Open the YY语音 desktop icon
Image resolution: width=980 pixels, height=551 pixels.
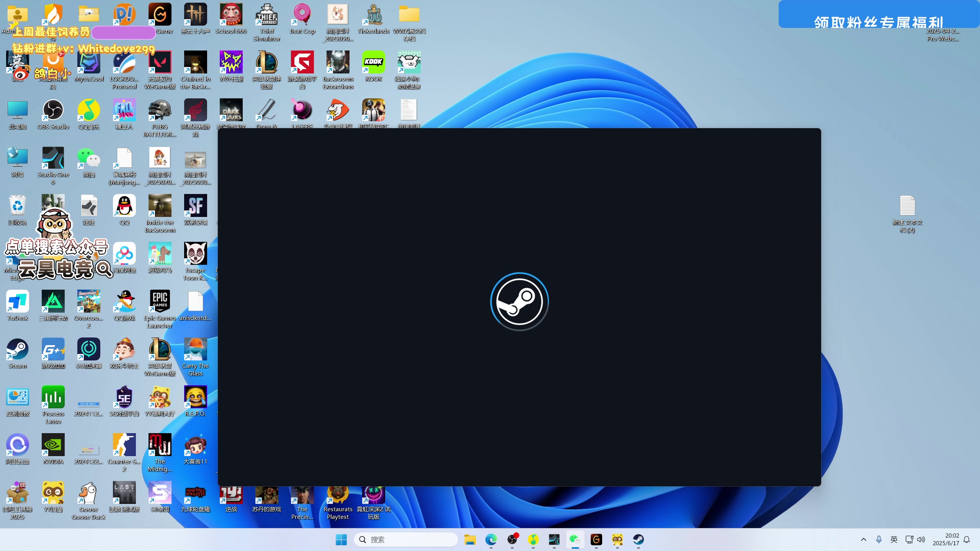(53, 497)
